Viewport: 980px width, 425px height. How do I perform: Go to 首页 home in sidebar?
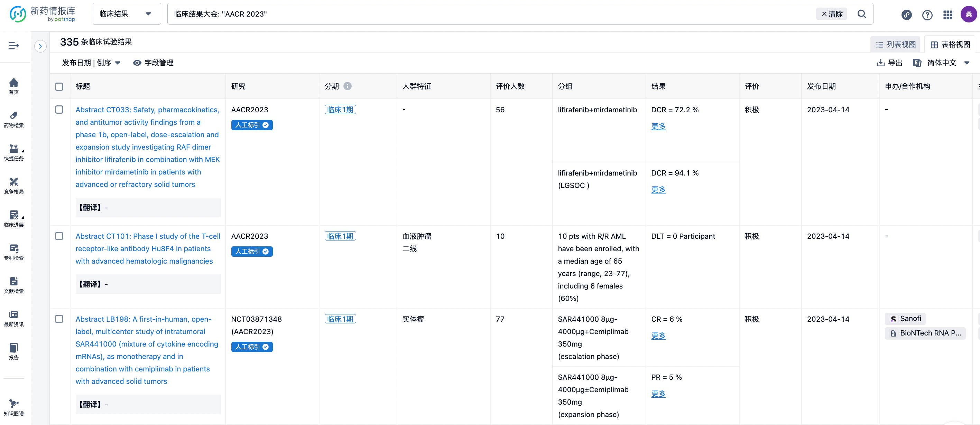click(14, 86)
